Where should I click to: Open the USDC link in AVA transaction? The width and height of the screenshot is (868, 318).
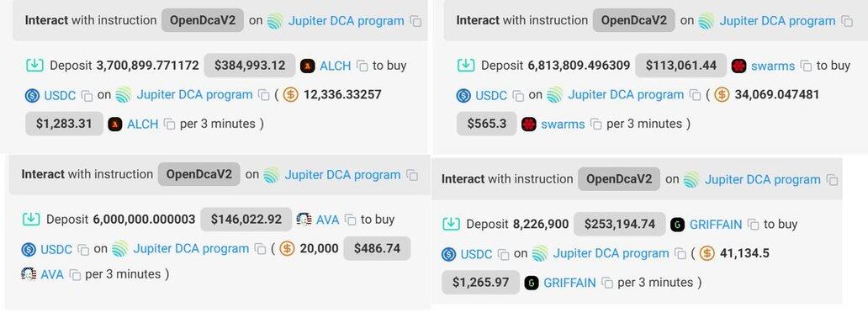[56, 249]
